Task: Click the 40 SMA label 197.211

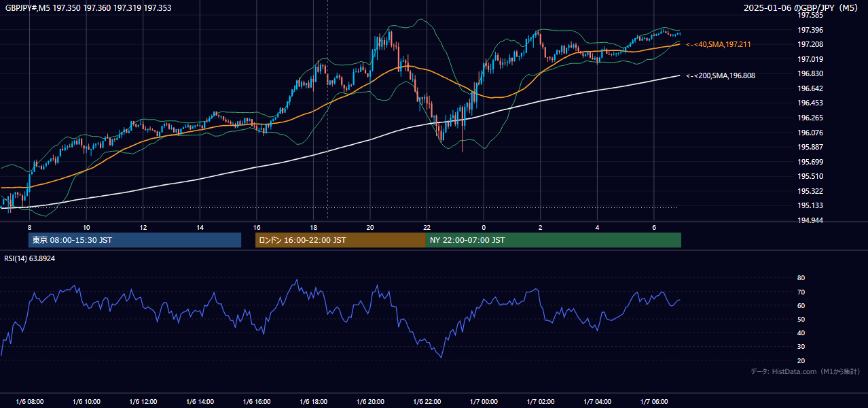Action: click(x=719, y=44)
